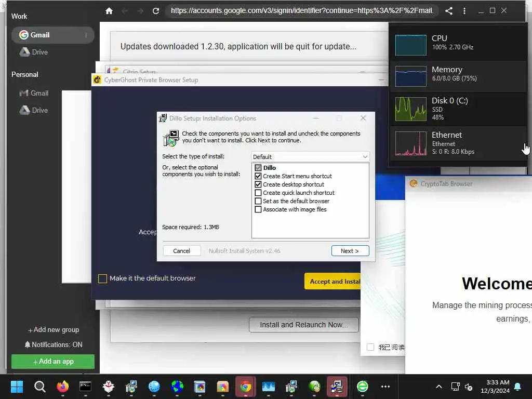Open the three-dot browser menu
The height and width of the screenshot is (399, 532).
(464, 11)
